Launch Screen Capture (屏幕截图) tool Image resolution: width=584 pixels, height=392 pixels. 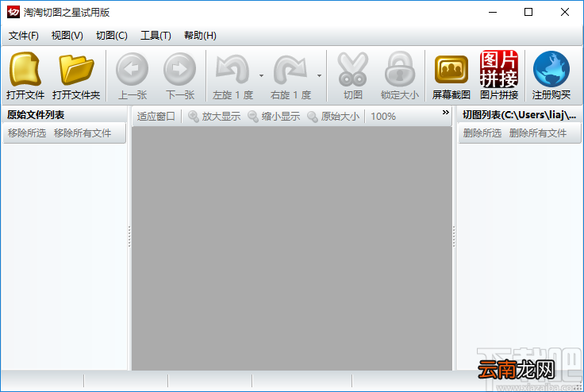tap(451, 75)
